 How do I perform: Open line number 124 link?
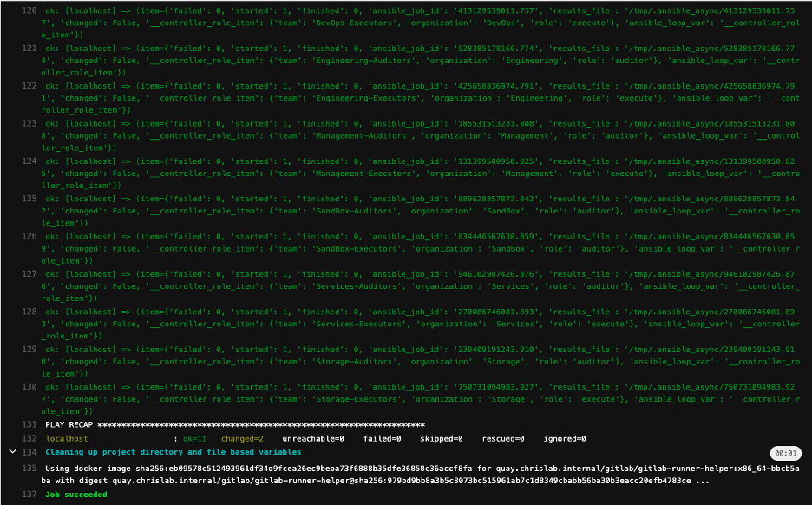tap(29, 161)
